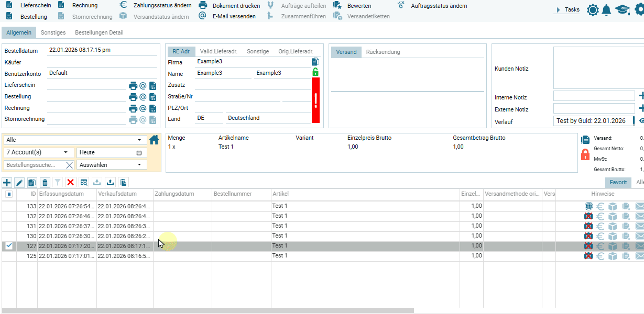
Task: Click the Bestellungssuche search field
Action: pos(35,165)
